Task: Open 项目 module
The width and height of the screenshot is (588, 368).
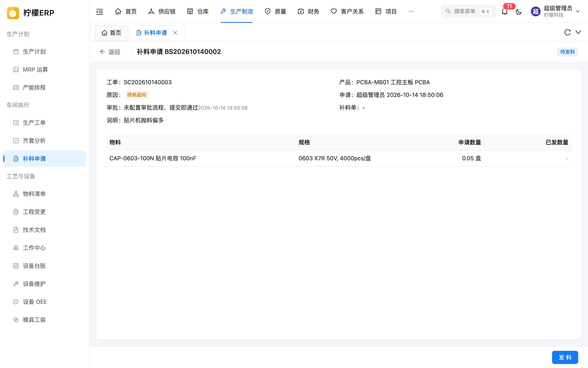Action: point(386,11)
